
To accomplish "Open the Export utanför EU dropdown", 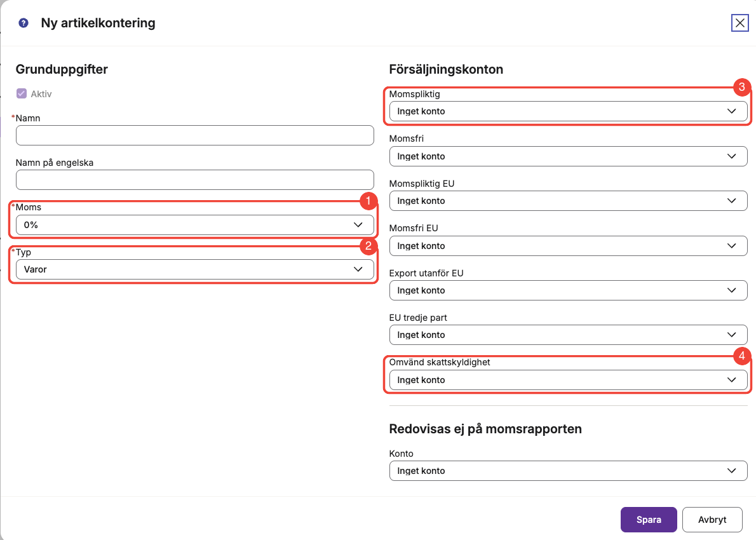I will tap(568, 290).
